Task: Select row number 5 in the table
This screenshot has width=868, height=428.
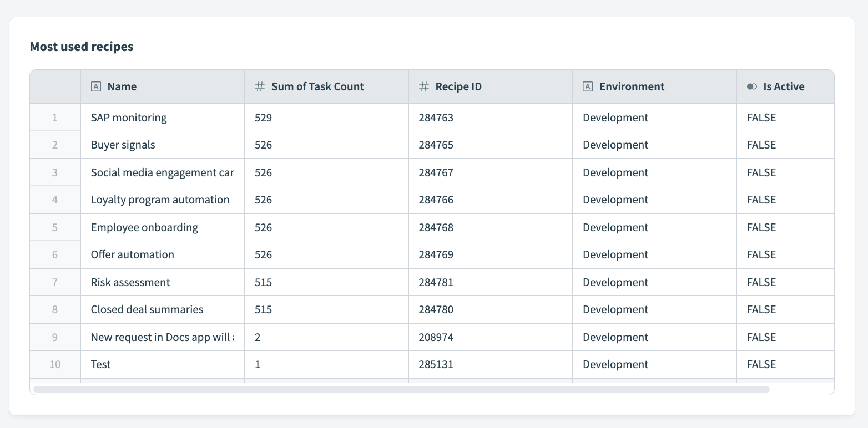Action: point(55,227)
